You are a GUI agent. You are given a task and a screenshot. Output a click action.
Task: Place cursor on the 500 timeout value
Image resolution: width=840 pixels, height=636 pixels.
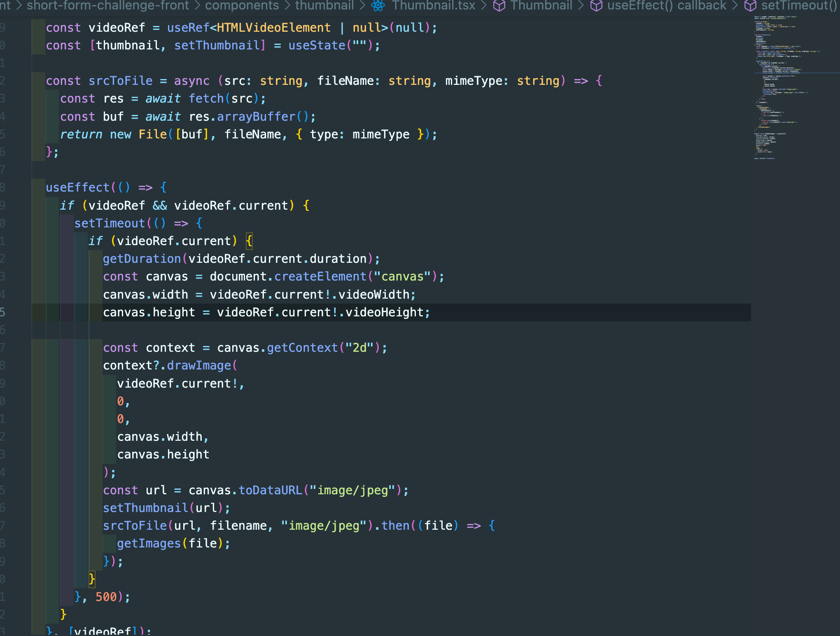106,596
